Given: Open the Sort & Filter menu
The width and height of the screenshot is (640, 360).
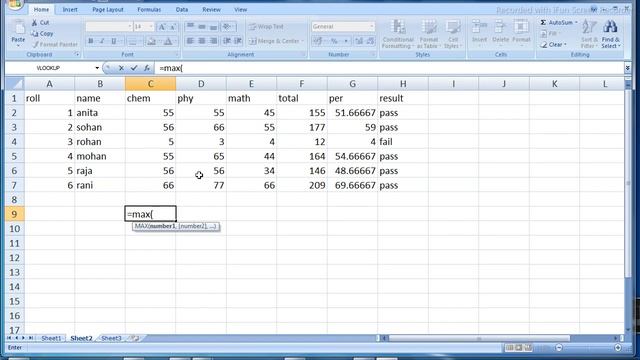Looking at the screenshot, I should pos(589,34).
